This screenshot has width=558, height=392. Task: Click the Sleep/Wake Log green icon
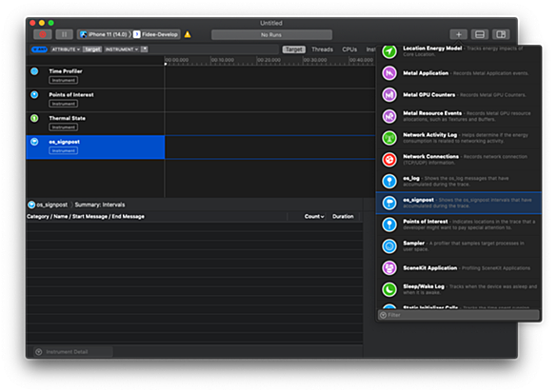(389, 289)
